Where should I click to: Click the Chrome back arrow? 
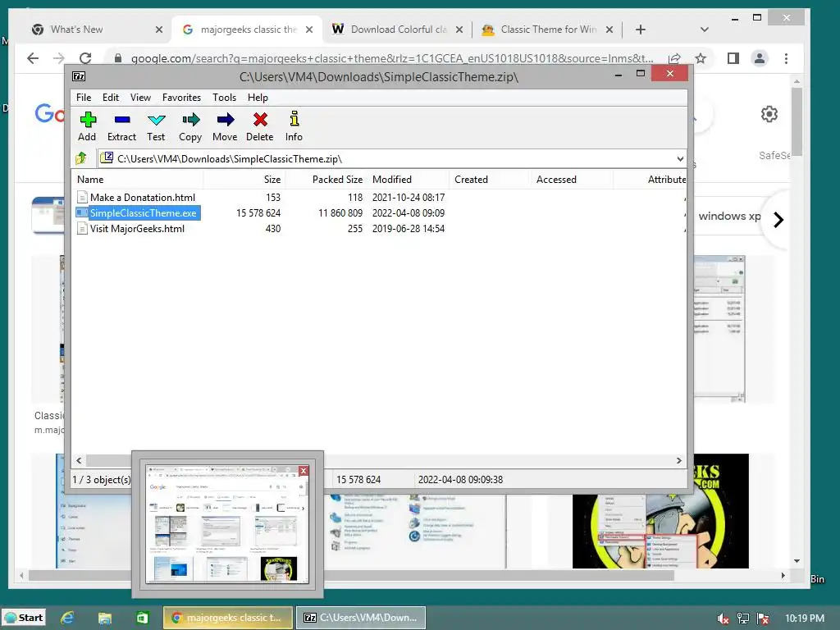tap(33, 58)
